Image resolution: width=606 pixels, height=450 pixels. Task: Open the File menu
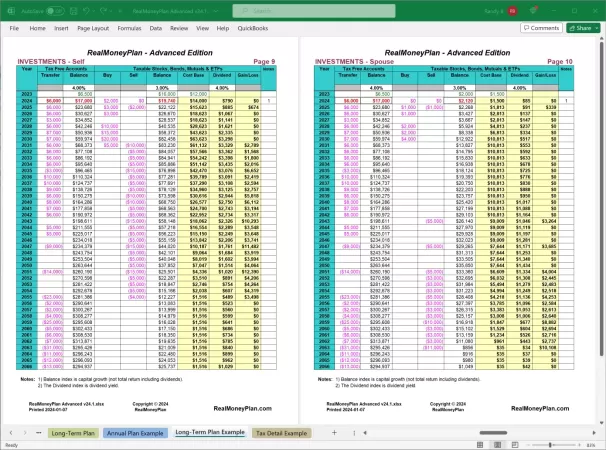[15, 28]
